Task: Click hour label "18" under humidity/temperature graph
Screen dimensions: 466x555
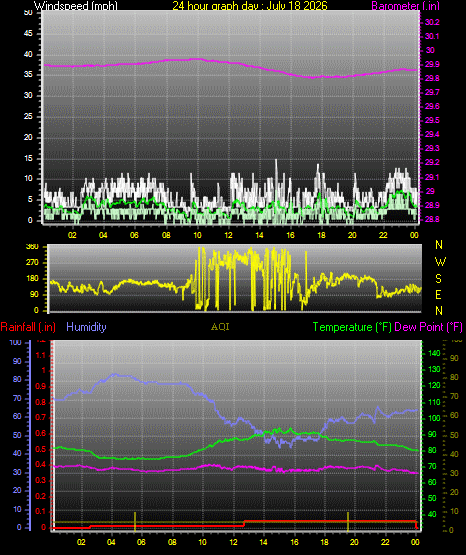Action: [x=324, y=542]
